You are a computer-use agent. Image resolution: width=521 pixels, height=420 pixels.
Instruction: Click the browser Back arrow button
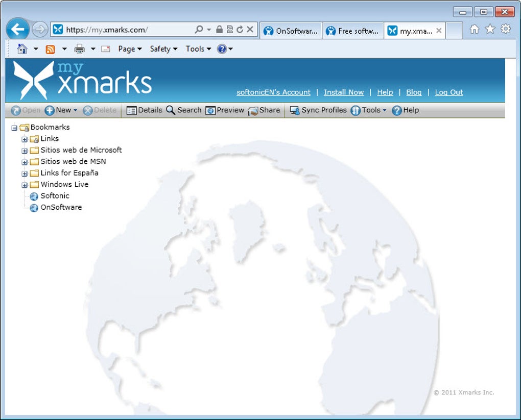(x=17, y=29)
